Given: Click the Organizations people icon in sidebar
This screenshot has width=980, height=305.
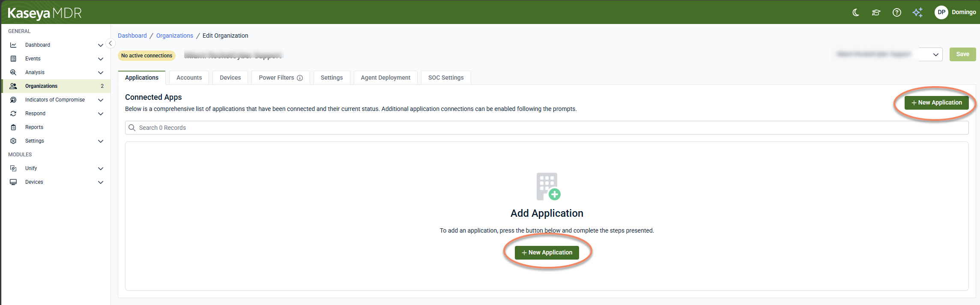Looking at the screenshot, I should pyautogui.click(x=13, y=86).
